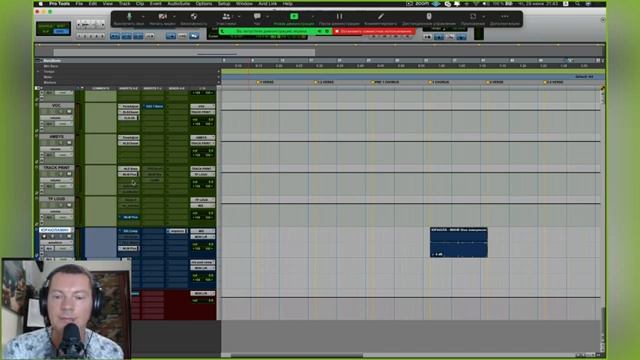Click first insert slot on VOC track
Viewport: 640px width, 360px height.
click(129, 106)
